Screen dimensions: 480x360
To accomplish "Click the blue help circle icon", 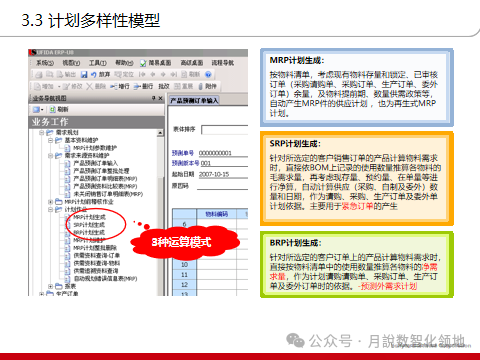I will [x=208, y=74].
